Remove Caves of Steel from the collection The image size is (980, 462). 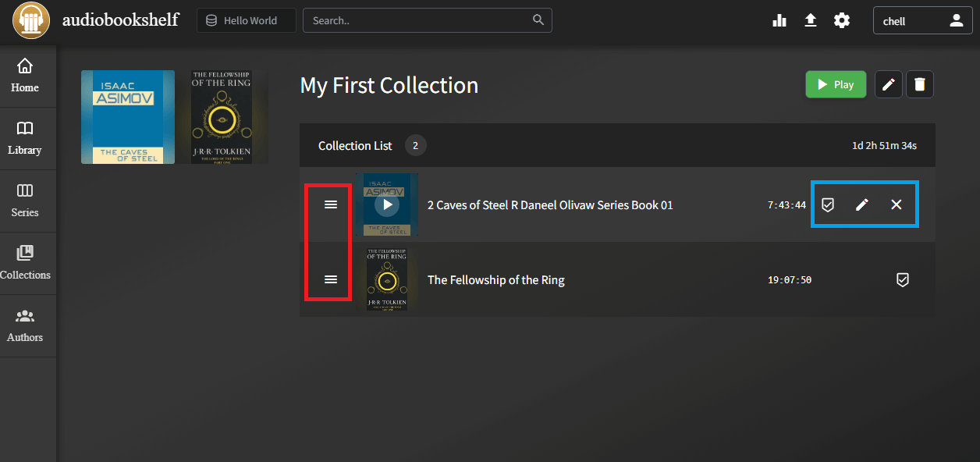[897, 204]
